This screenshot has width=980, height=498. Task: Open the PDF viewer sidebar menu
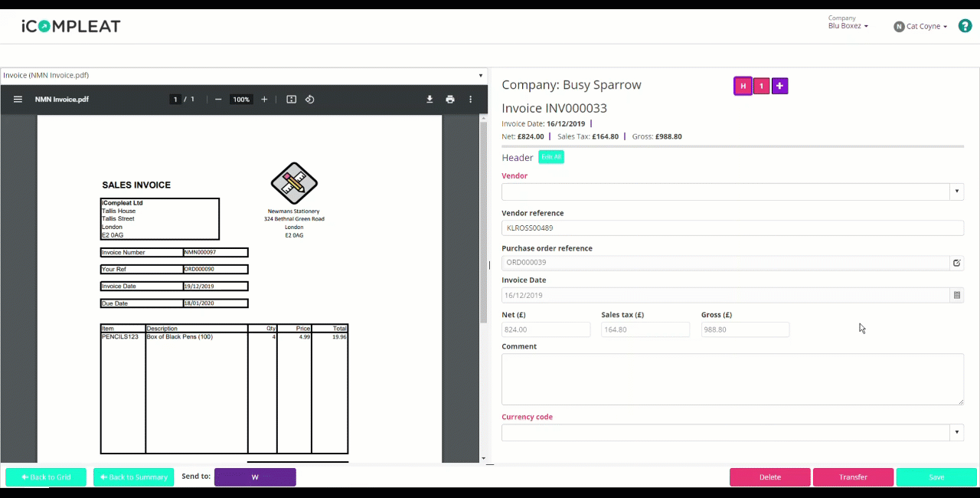point(18,100)
